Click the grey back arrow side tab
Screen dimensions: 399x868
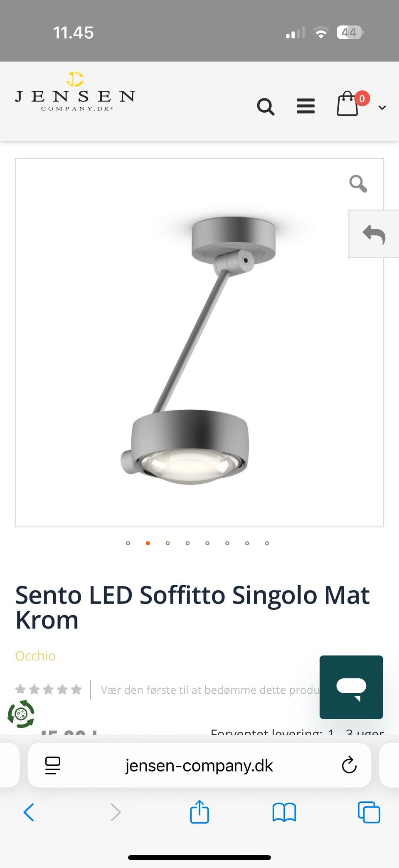click(x=374, y=234)
